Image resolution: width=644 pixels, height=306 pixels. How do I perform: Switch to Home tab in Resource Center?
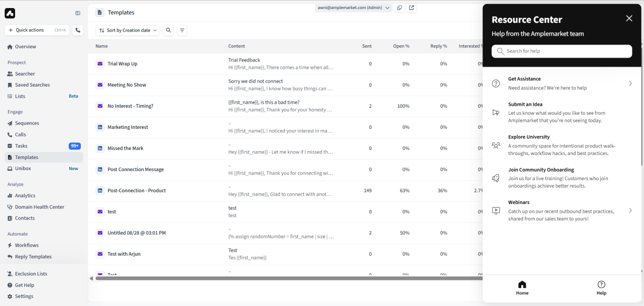click(x=522, y=288)
